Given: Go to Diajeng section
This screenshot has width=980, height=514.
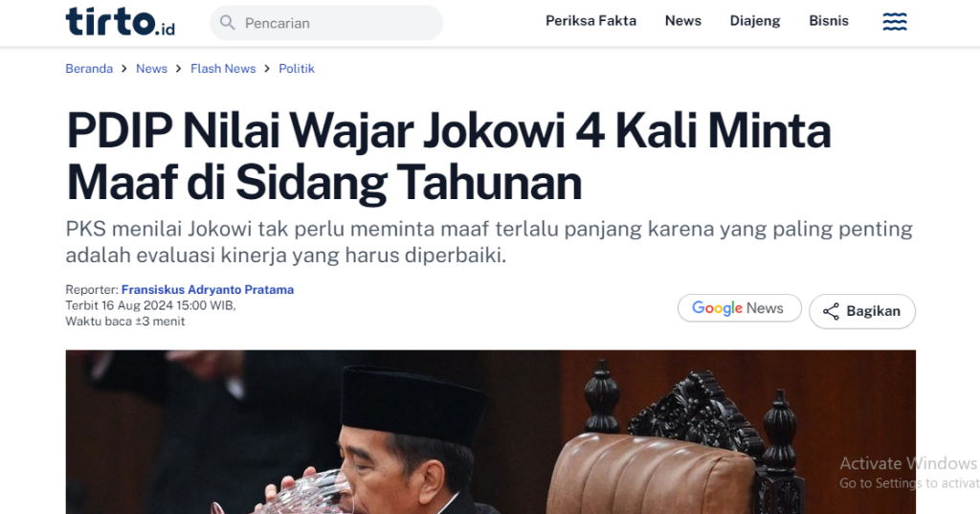Looking at the screenshot, I should [x=755, y=21].
